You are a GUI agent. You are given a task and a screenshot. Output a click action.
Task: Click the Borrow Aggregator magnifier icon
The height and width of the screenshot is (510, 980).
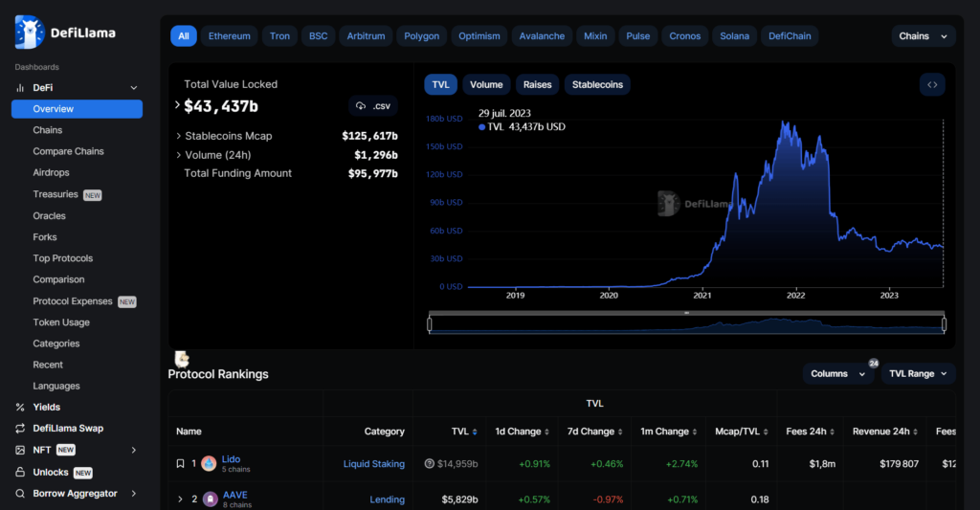tap(20, 493)
